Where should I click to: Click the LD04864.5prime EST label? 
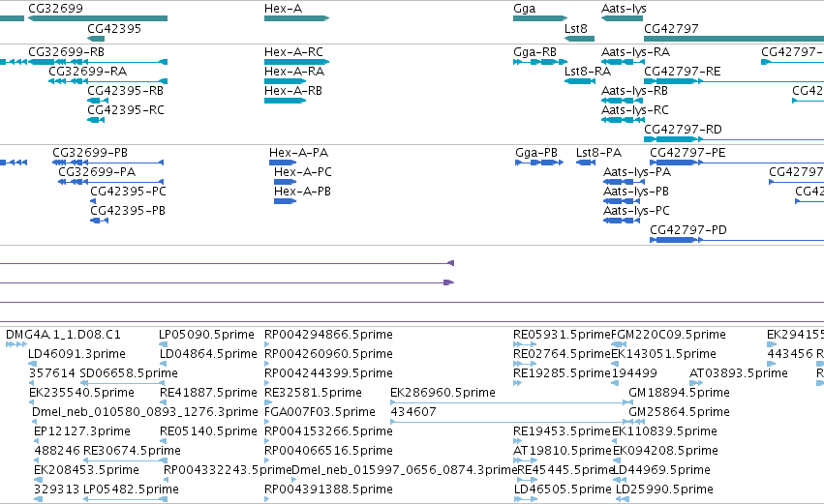tap(208, 354)
